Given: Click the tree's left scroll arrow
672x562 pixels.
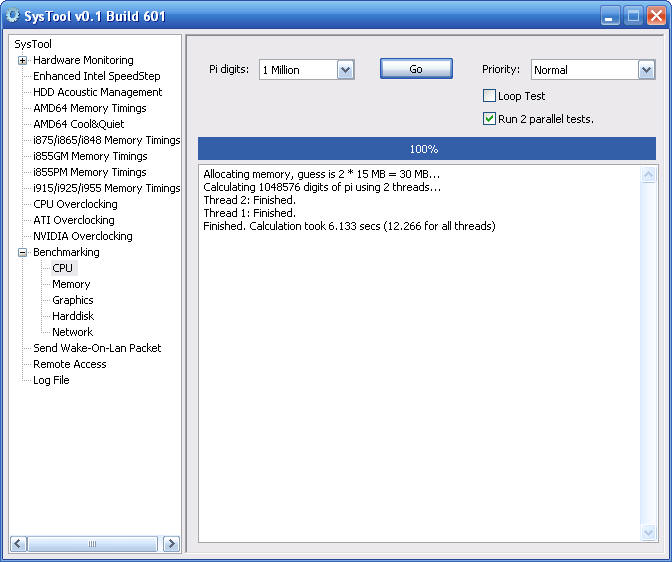Looking at the screenshot, I should tap(18, 544).
